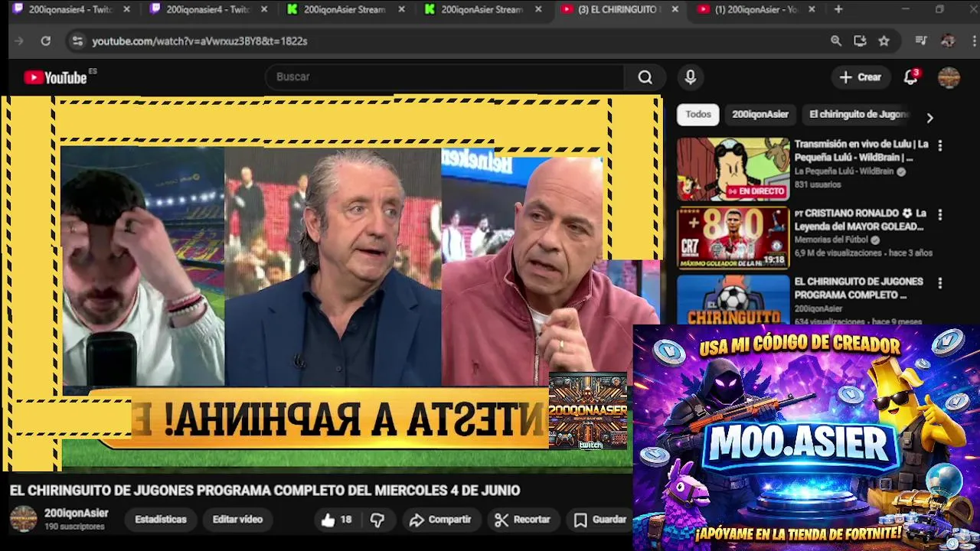Click Editar vídeo button

coord(237,520)
